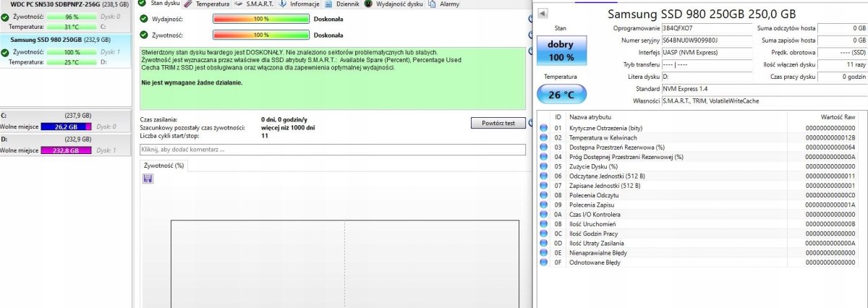Click the D: free space 232,8 GB bar
868x308 pixels.
66,150
